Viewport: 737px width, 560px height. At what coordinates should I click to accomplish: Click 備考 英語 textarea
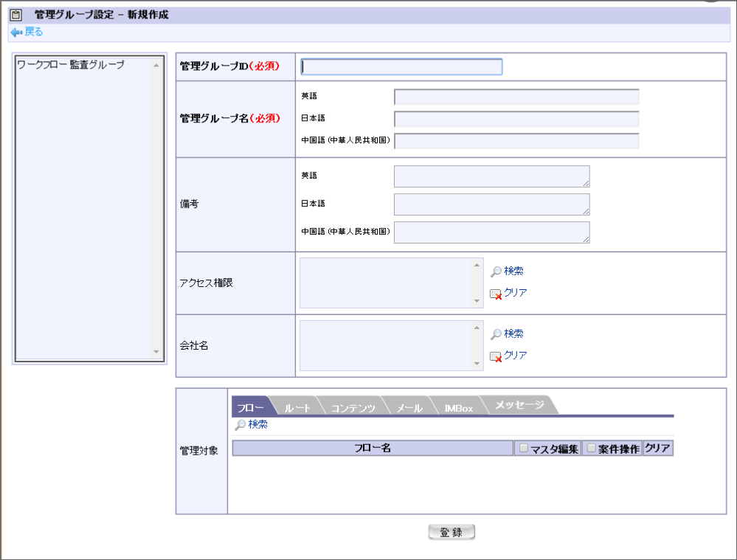[x=491, y=176]
